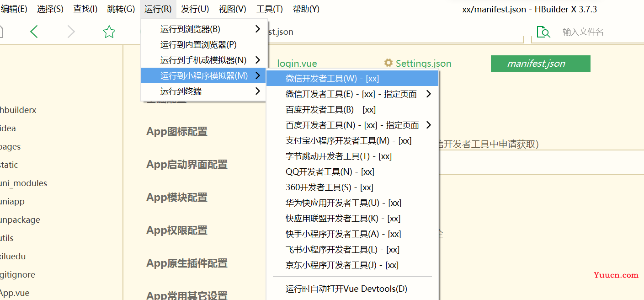The height and width of the screenshot is (300, 644).
Task: Open the 发行(U) menu
Action: (x=195, y=9)
